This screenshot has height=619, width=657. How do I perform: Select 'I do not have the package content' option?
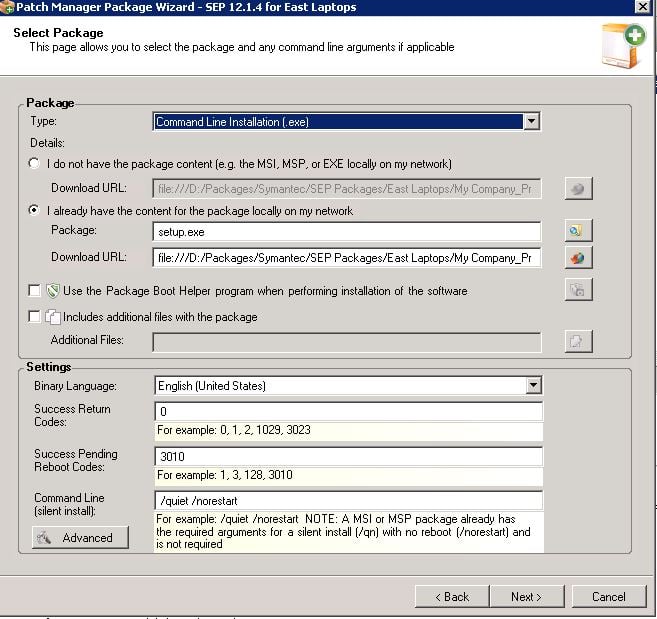tap(34, 163)
